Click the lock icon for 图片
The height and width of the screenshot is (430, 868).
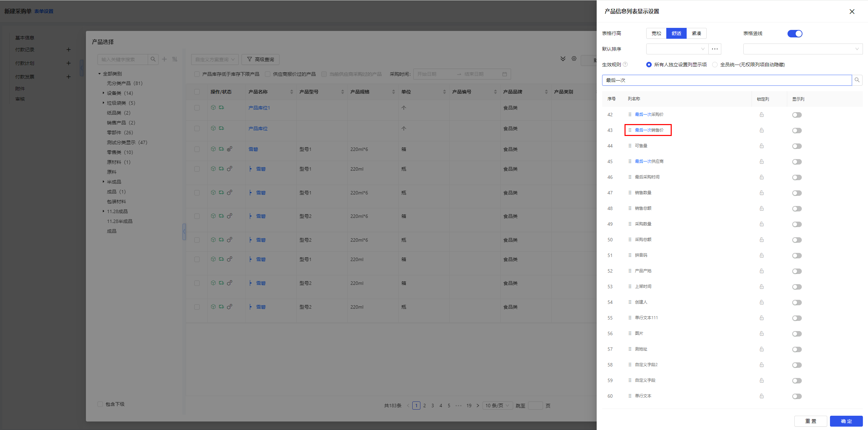tap(762, 333)
